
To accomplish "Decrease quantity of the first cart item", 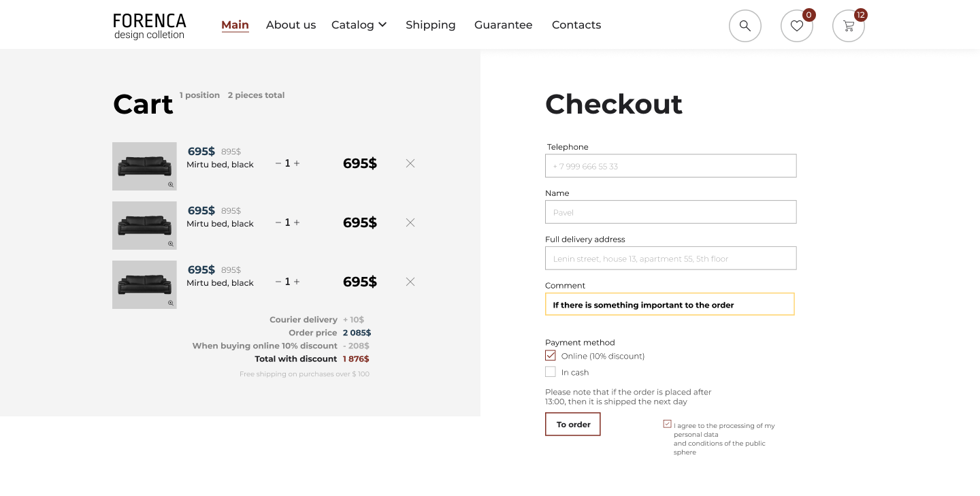I will pyautogui.click(x=278, y=163).
